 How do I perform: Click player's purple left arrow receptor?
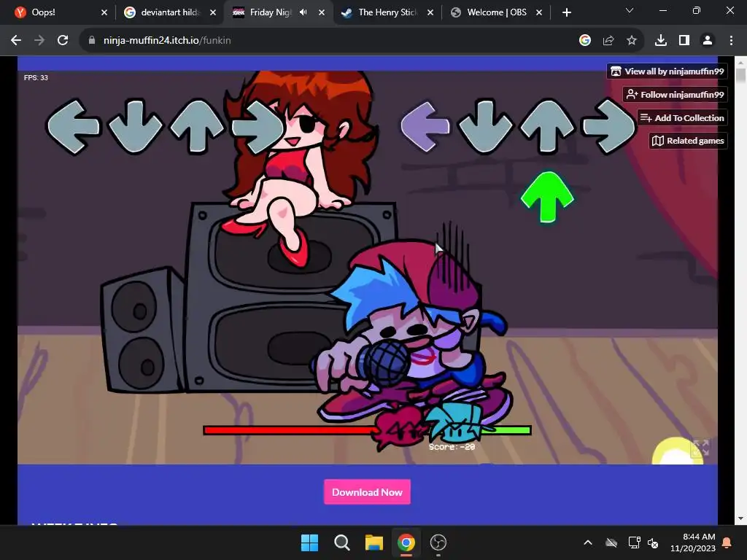point(425,127)
